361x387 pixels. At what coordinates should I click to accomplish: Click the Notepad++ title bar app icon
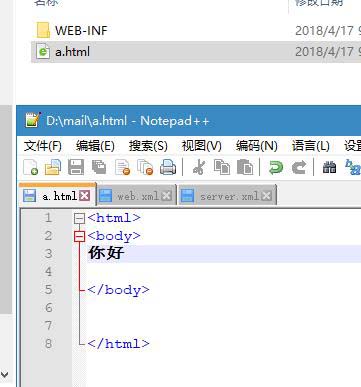tap(33, 120)
